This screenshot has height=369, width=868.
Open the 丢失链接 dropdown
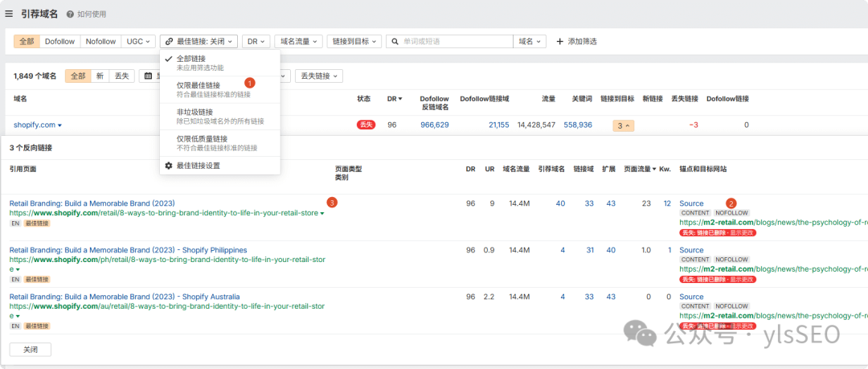tap(319, 76)
